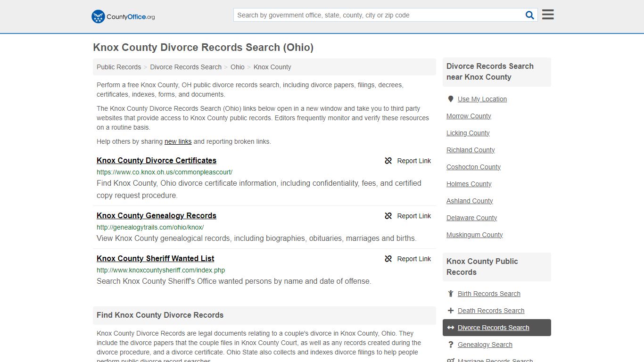Click the location pin icon

[x=451, y=99]
